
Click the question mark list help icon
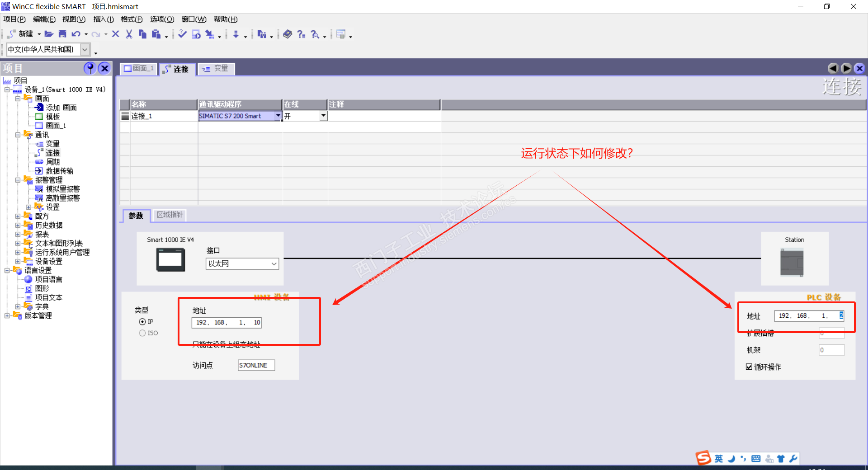tap(302, 34)
